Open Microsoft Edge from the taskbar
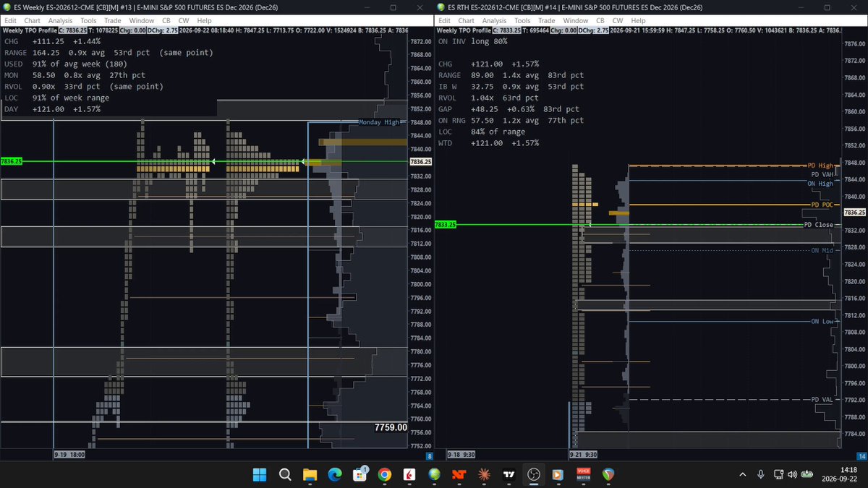868x488 pixels. [334, 474]
